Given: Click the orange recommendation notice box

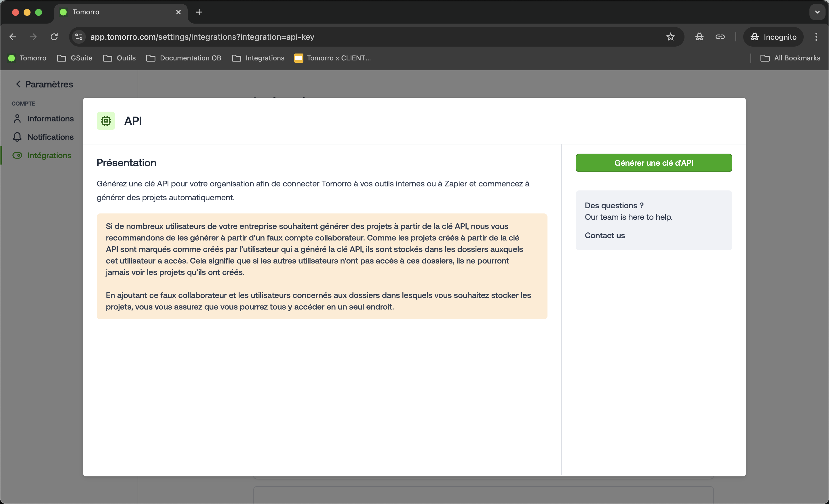Looking at the screenshot, I should coord(322,266).
